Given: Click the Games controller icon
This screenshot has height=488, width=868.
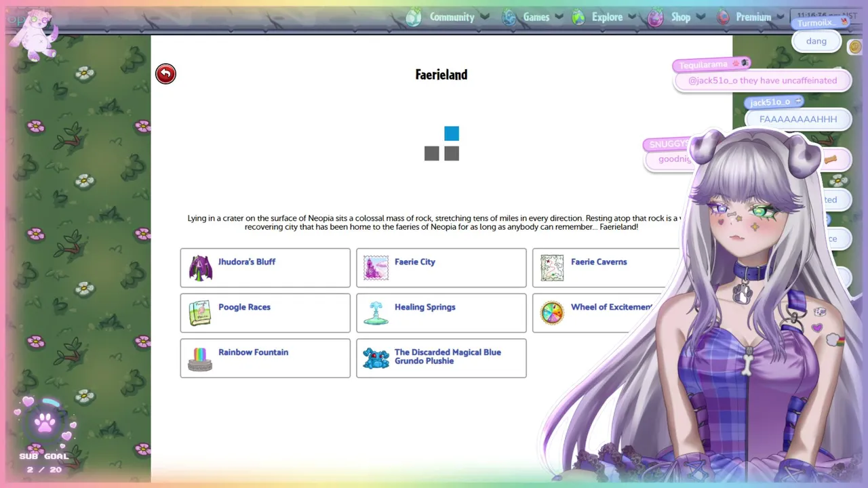Looking at the screenshot, I should click(x=509, y=17).
